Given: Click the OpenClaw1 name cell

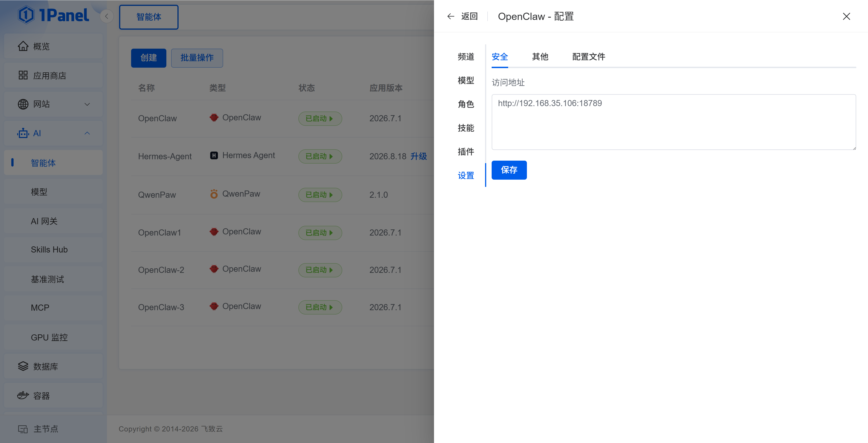Looking at the screenshot, I should [160, 232].
